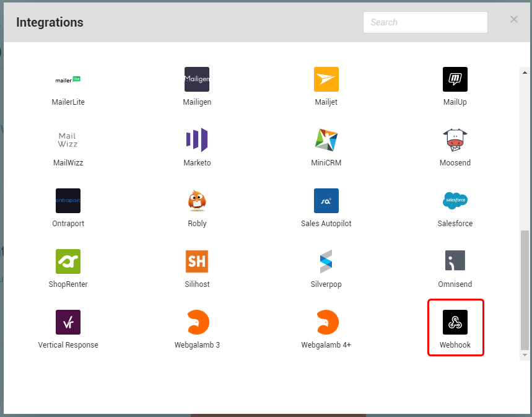The width and height of the screenshot is (532, 417).
Task: Click the scrollbar down arrow
Action: (x=525, y=355)
